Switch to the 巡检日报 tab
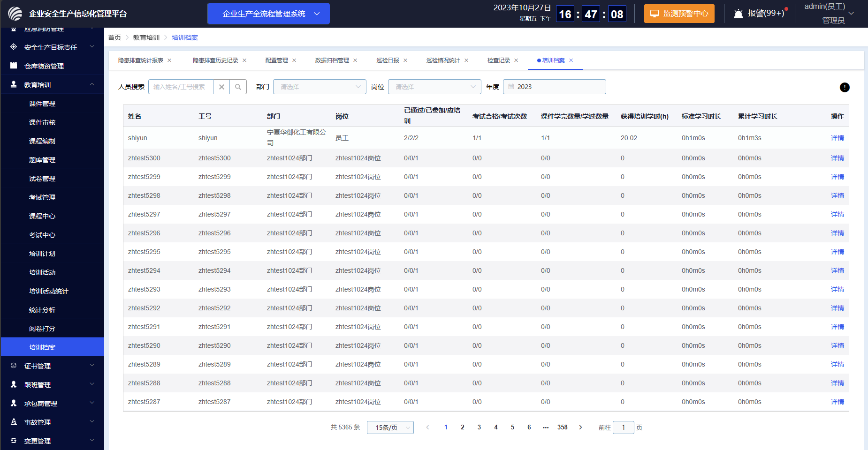This screenshot has height=450, width=868. [x=388, y=60]
